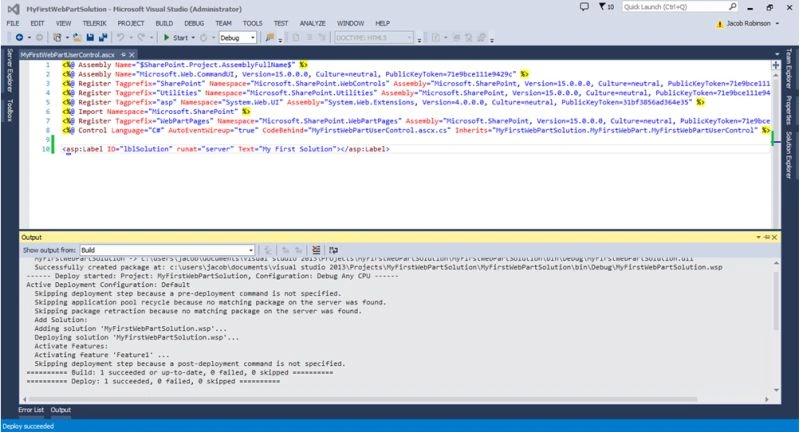Click the Redo arrow icon
The height and width of the screenshot is (432, 800).
click(141, 37)
